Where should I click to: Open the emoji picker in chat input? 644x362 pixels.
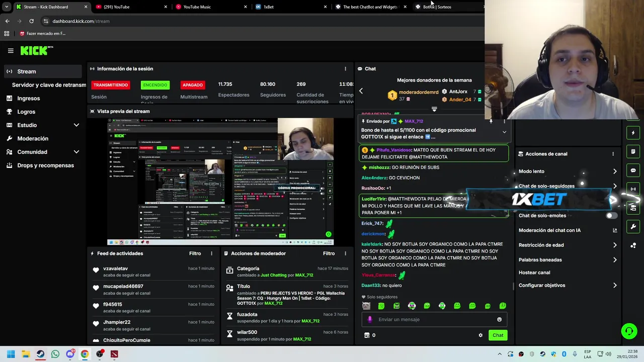coord(499,319)
